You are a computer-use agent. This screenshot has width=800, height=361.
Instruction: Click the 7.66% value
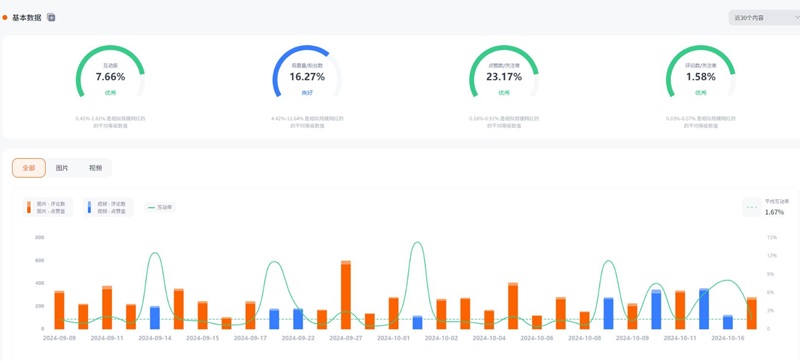coord(110,77)
